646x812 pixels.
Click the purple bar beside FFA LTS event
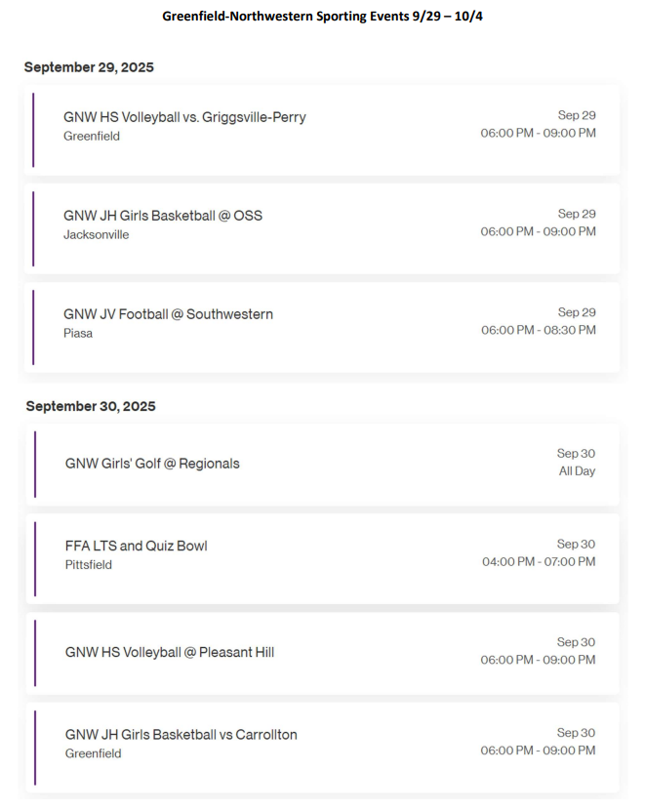click(x=35, y=558)
